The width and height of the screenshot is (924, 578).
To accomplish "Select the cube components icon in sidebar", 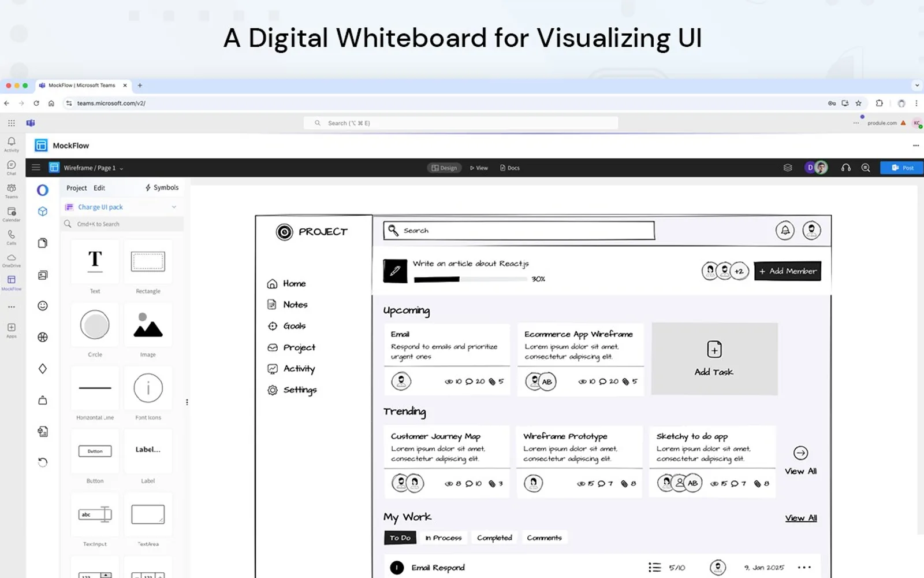I will pos(43,212).
